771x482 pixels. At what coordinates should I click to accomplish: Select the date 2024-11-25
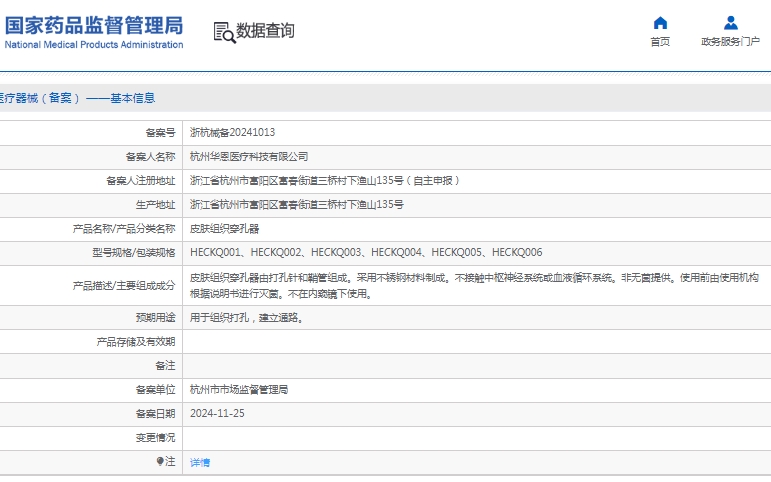pos(217,414)
